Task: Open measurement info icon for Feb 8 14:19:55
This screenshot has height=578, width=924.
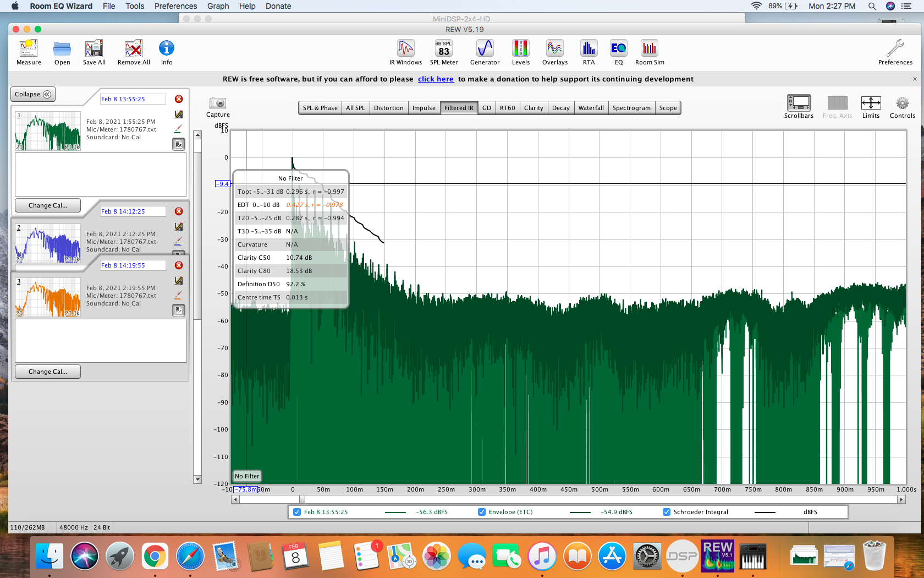Action: click(x=179, y=310)
